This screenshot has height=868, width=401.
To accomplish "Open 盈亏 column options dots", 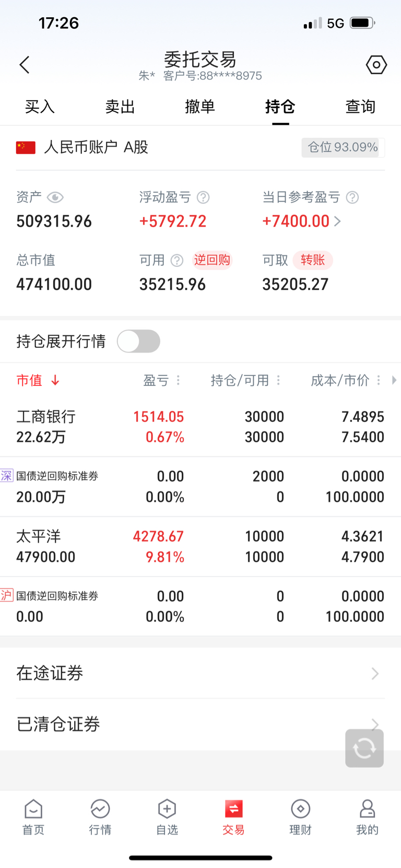I will [x=178, y=380].
